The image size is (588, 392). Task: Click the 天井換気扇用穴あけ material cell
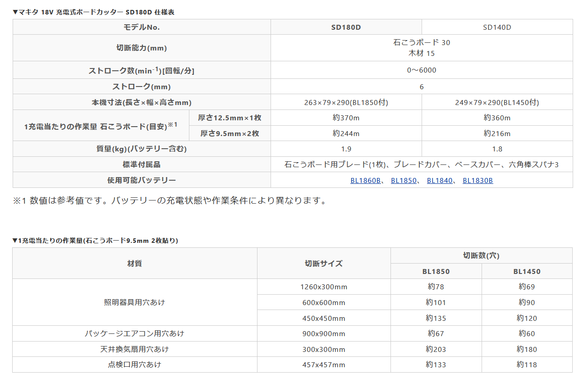tap(135, 349)
